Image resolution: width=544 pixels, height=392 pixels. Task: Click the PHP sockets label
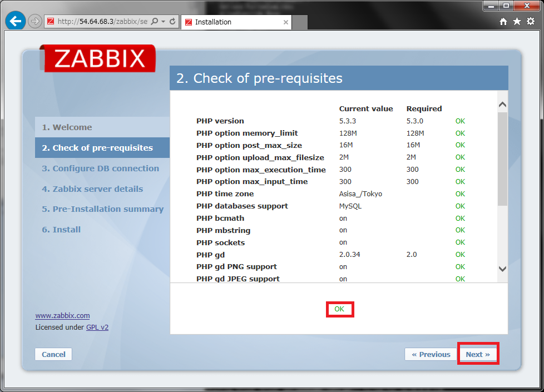pos(220,242)
